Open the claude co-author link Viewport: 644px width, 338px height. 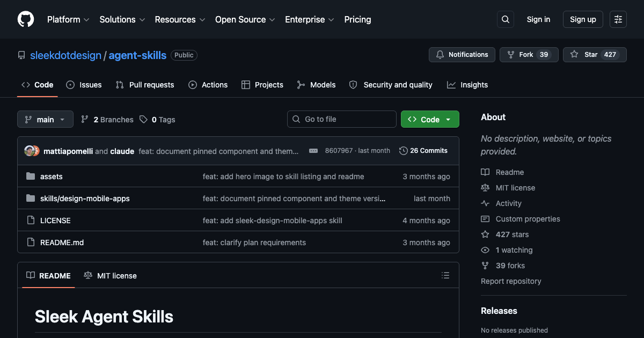point(122,151)
